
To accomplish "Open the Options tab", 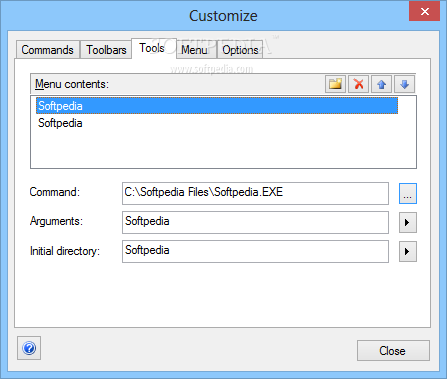I will click(x=240, y=50).
